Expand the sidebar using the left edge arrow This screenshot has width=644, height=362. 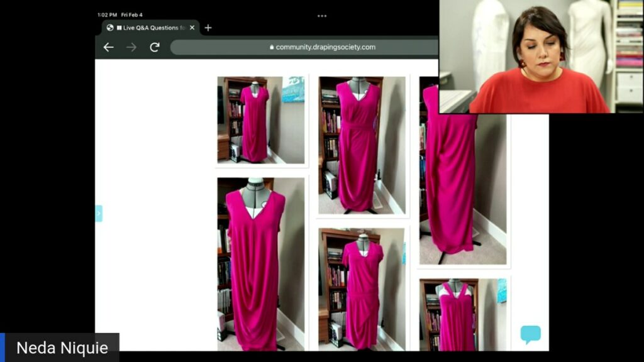point(99,214)
